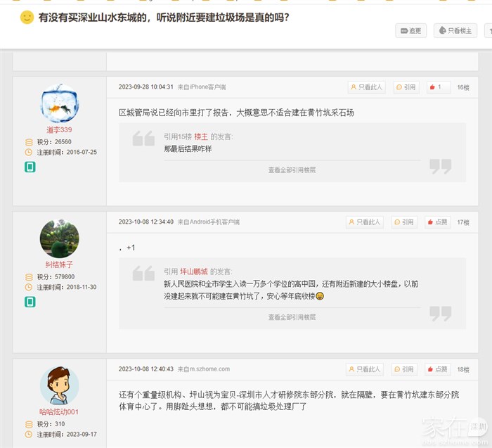Screen dimensions: 492x448
Task: Click the green mobile badge under 纠结妹子
Action: 30,302
